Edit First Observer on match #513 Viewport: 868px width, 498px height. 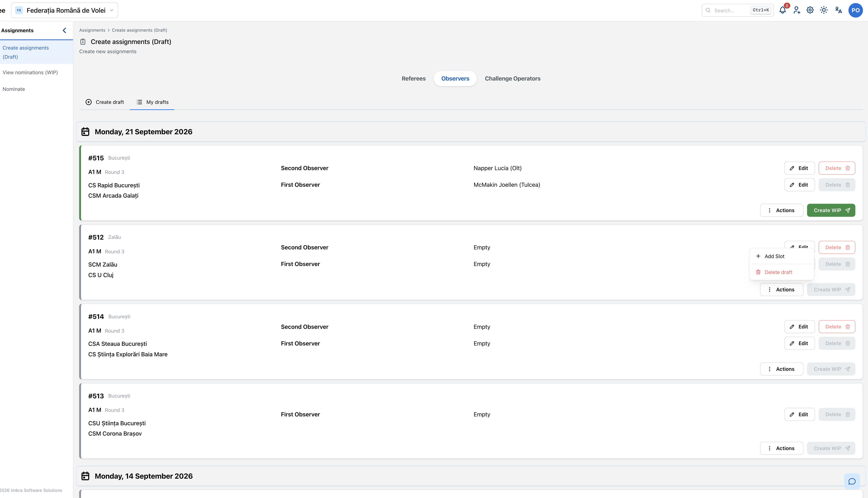point(799,415)
